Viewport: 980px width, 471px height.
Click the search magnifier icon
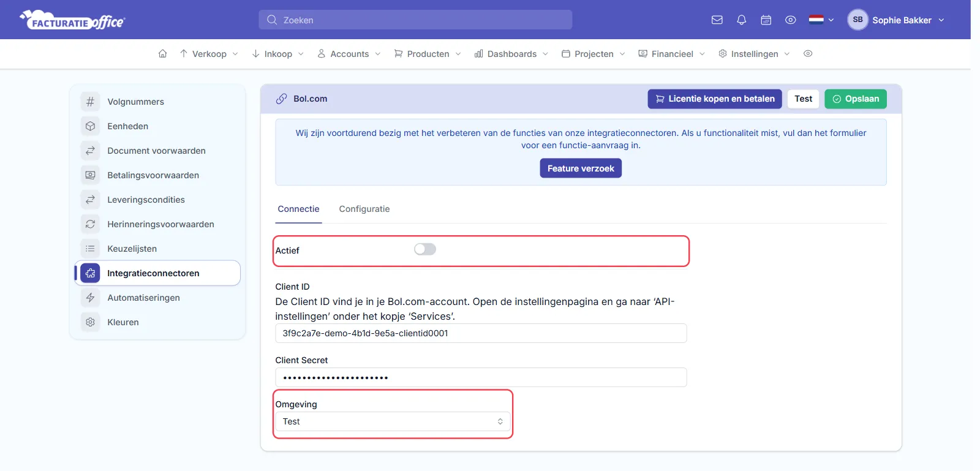tap(272, 20)
